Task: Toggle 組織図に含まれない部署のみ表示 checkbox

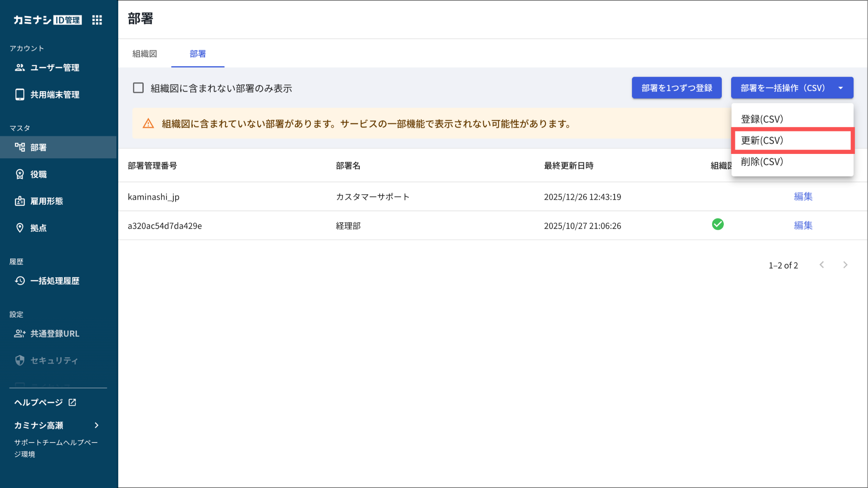Action: tap(138, 88)
